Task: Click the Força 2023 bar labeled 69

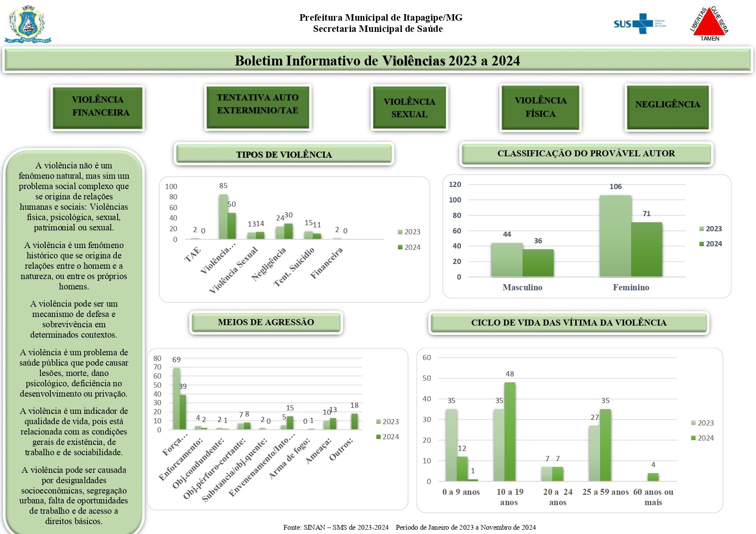Action: [176, 398]
